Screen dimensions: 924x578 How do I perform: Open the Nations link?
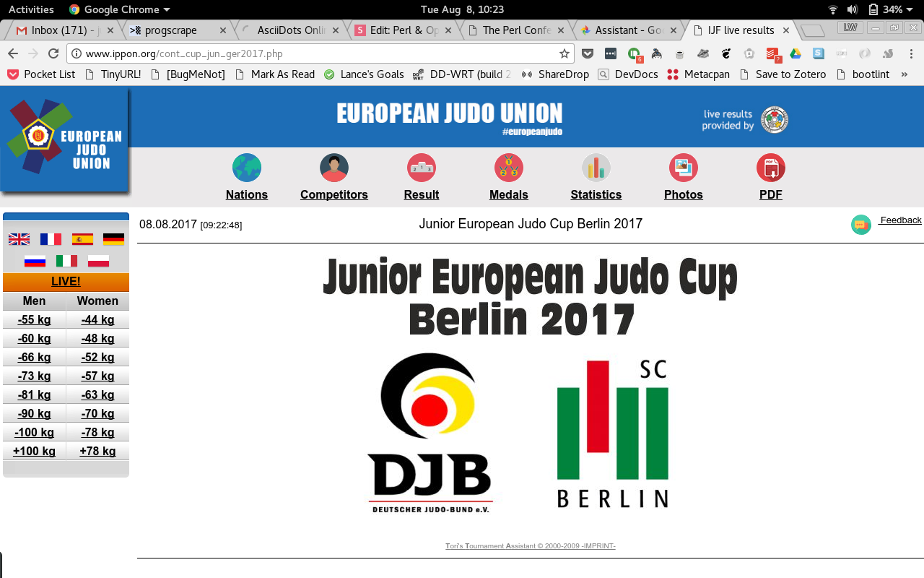[x=247, y=194]
